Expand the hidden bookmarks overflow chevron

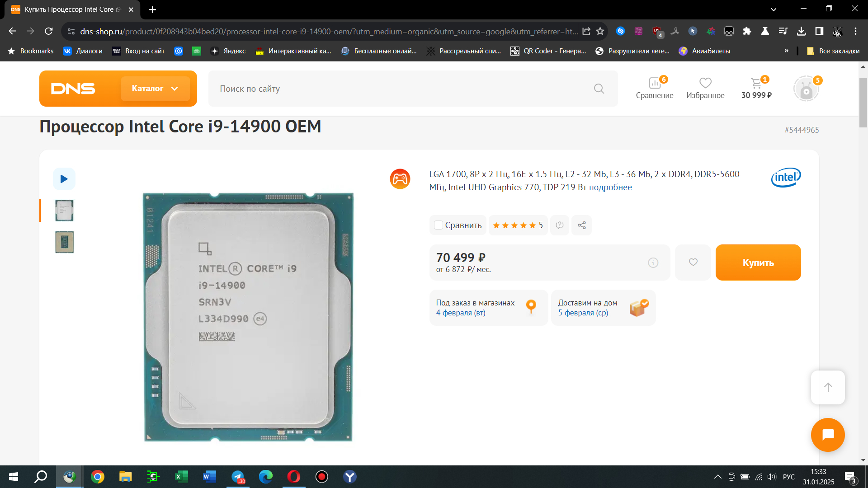tap(787, 51)
